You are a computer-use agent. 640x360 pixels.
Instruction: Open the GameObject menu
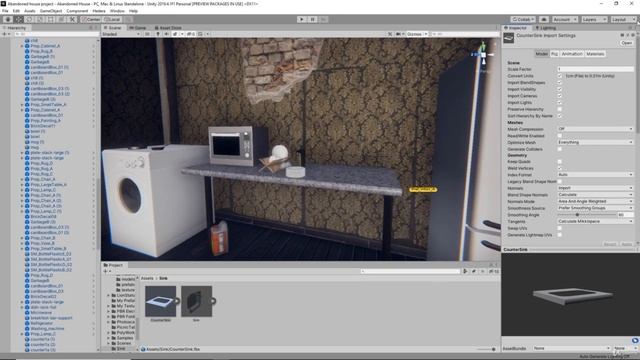(51, 11)
